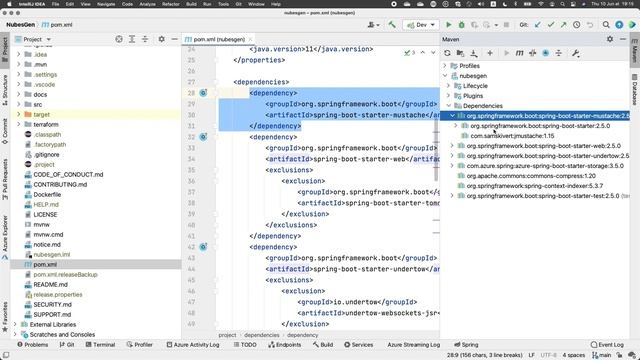Open the Build menu
The image size is (640, 360).
pos(191,4)
